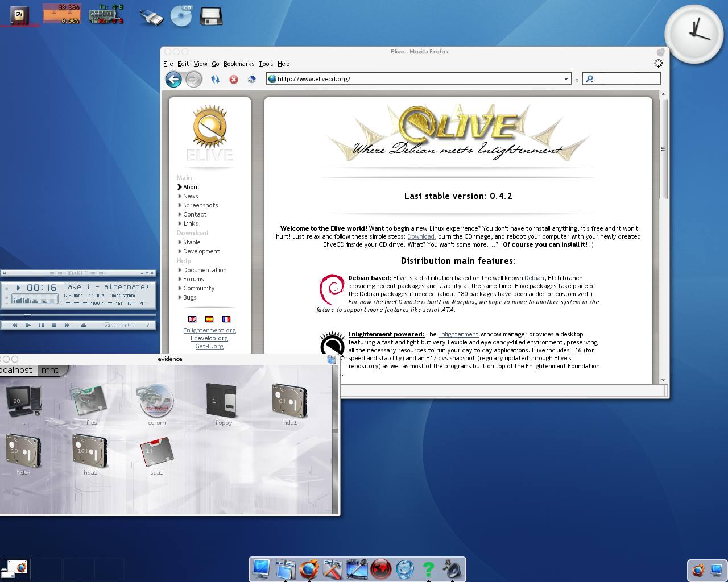Open the CD disc desktop icon
This screenshot has height=582, width=728.
[x=181, y=16]
